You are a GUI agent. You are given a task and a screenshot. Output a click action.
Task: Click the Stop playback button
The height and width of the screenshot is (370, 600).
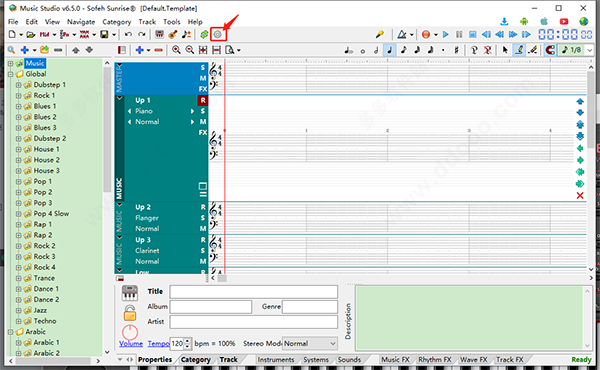click(x=473, y=34)
